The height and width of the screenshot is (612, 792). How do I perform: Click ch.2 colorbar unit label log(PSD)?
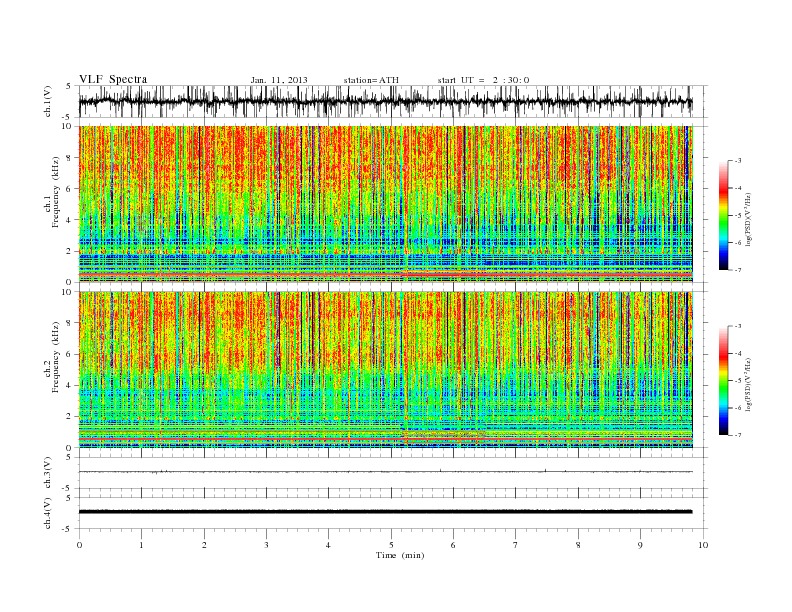click(x=749, y=384)
